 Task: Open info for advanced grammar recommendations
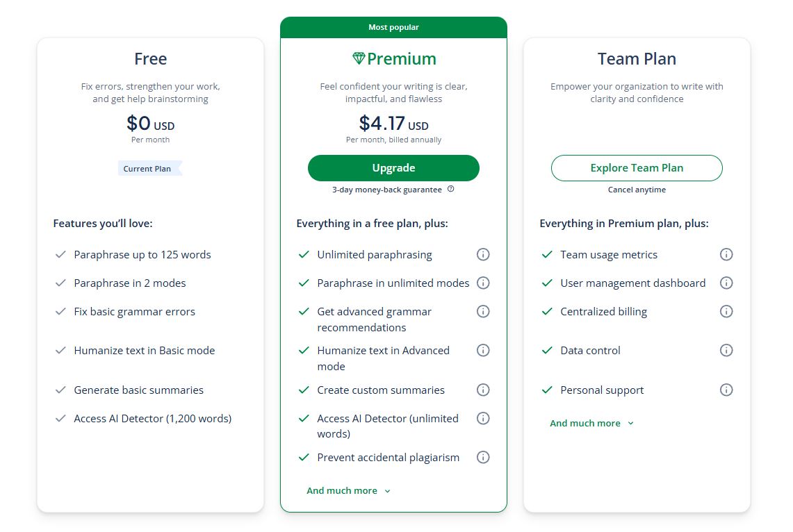tap(483, 312)
